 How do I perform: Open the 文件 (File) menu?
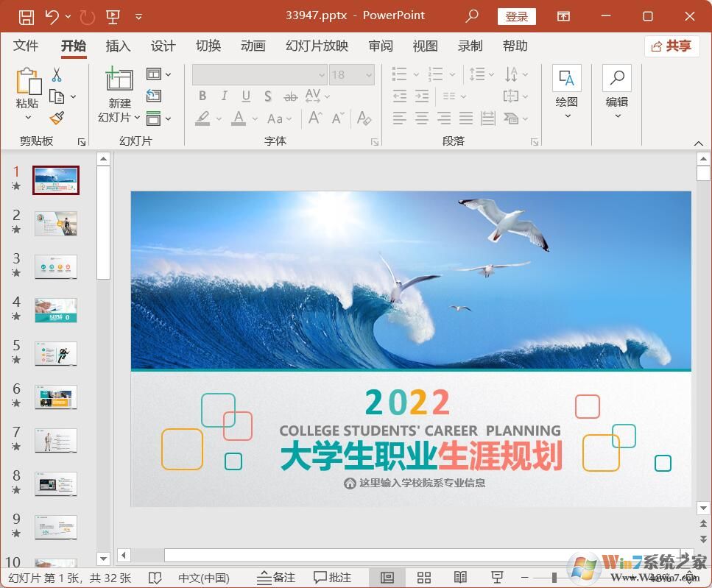(x=26, y=46)
